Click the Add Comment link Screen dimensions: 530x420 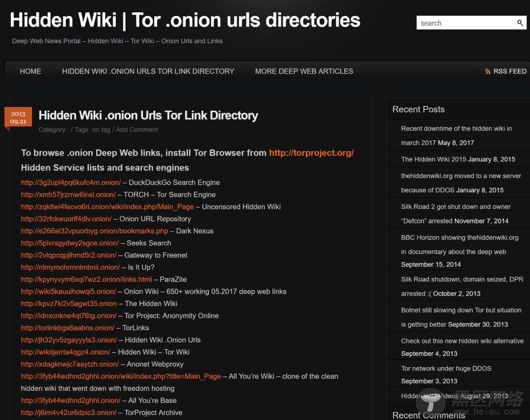137,130
